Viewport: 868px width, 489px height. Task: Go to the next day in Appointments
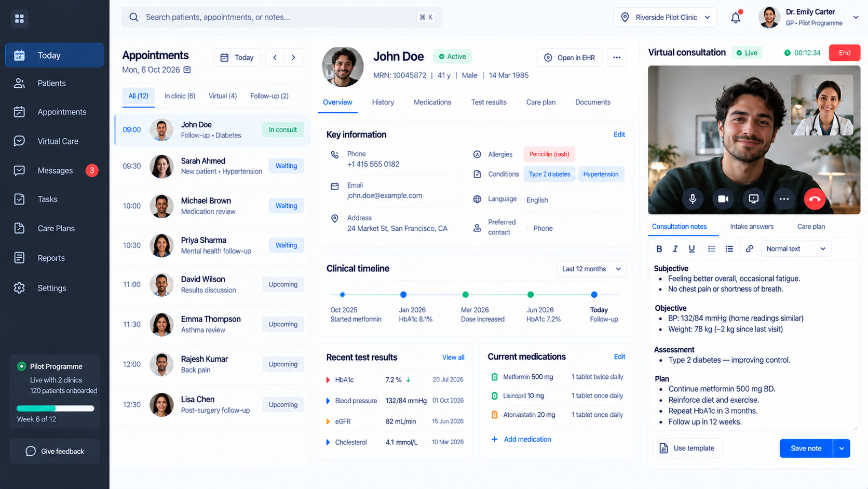tap(293, 58)
